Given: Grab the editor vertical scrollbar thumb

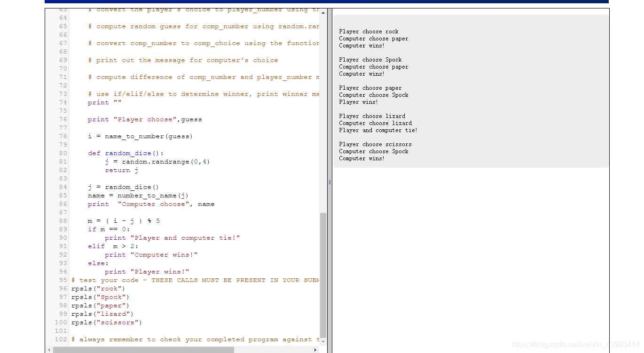Looking at the screenshot, I should point(323,275).
